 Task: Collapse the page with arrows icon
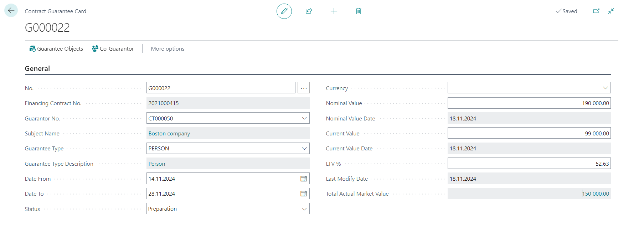click(611, 11)
